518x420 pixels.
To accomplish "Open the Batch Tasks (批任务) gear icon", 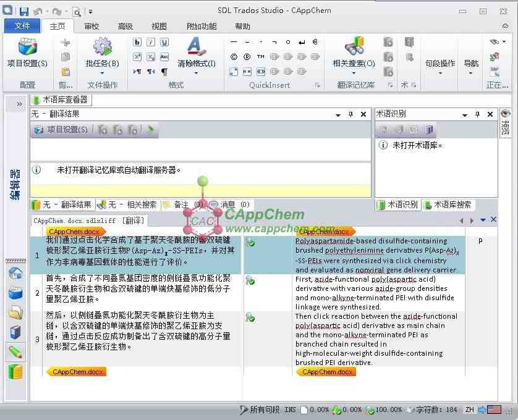I will click(x=102, y=46).
